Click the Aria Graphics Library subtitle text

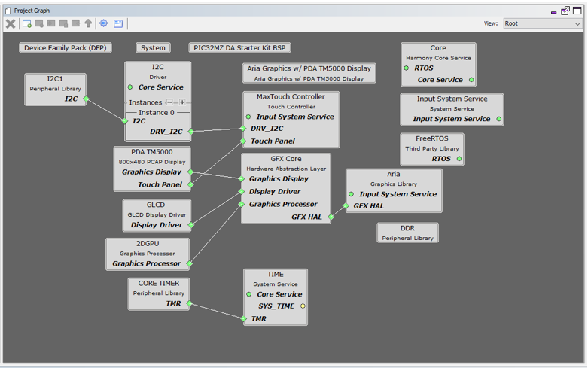tap(394, 184)
